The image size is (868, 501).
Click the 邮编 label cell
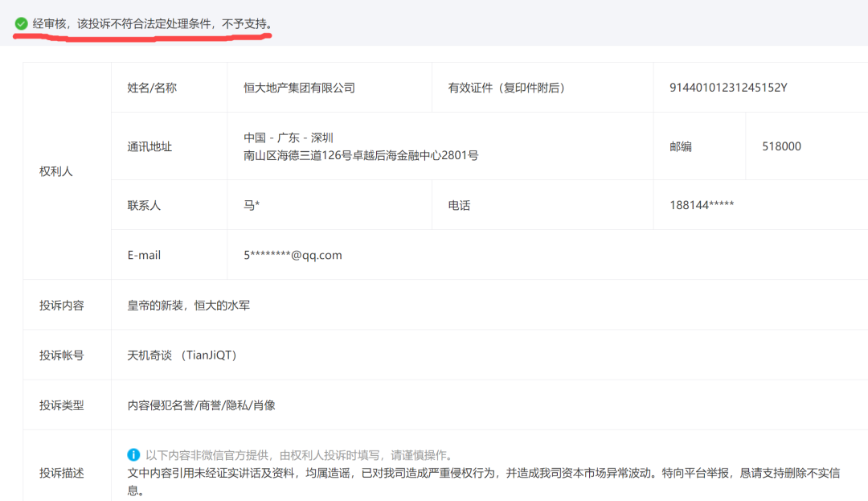point(681,146)
